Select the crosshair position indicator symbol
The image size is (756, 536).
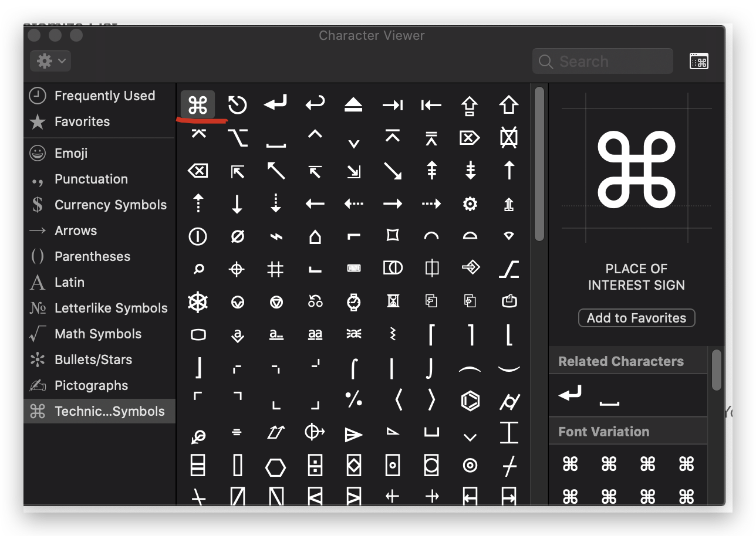(x=237, y=269)
